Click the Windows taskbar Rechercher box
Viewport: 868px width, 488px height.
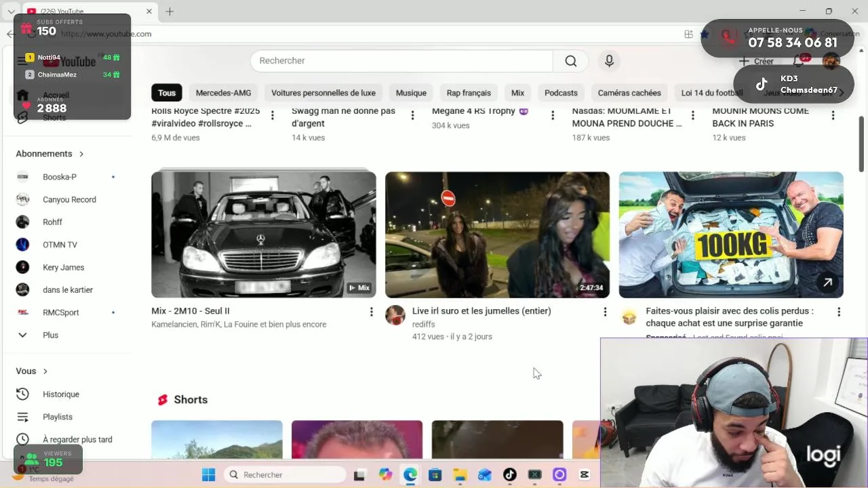click(x=285, y=474)
